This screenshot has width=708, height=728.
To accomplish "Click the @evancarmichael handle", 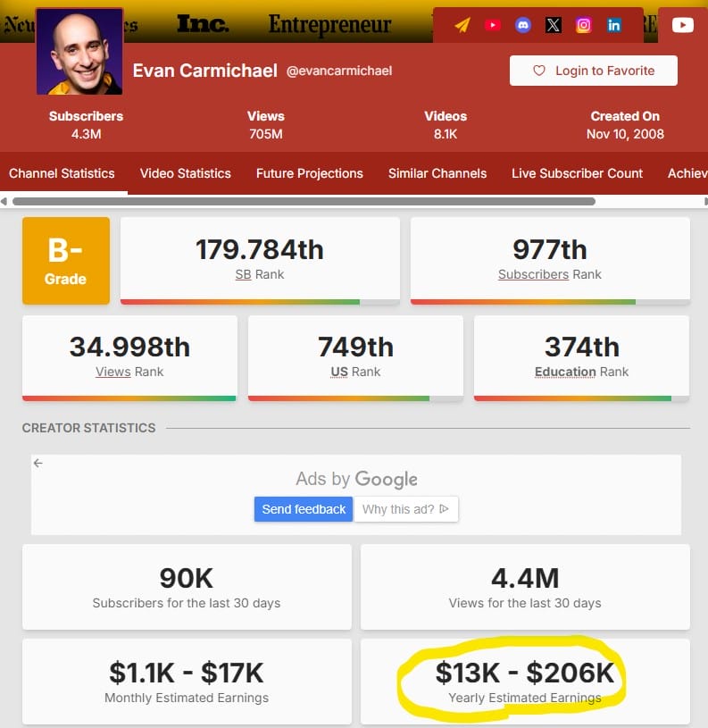I will tap(339, 71).
